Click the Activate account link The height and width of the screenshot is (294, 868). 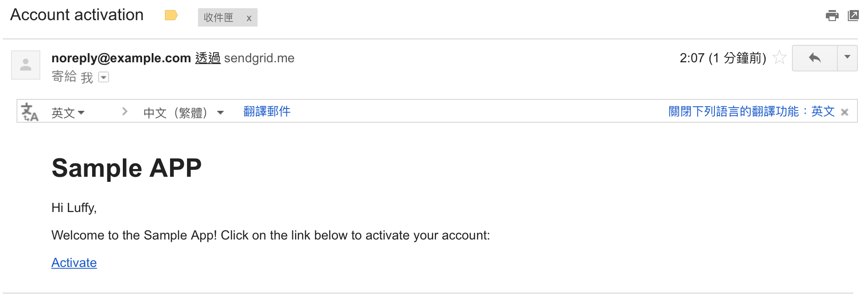pos(74,263)
